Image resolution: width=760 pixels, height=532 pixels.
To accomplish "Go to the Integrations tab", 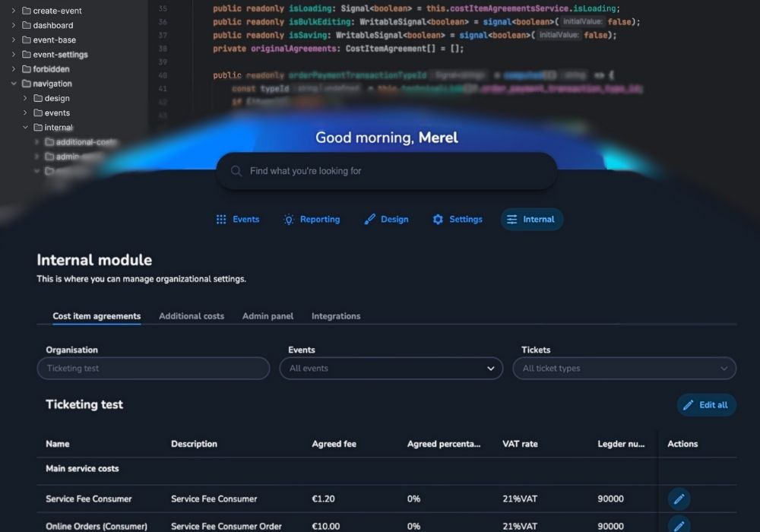I will 336,316.
